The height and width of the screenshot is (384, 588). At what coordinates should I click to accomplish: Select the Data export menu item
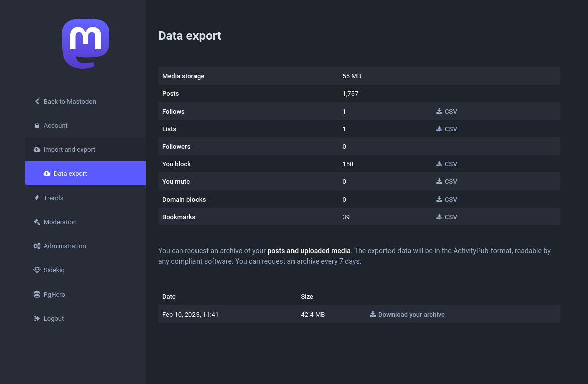[85, 173]
